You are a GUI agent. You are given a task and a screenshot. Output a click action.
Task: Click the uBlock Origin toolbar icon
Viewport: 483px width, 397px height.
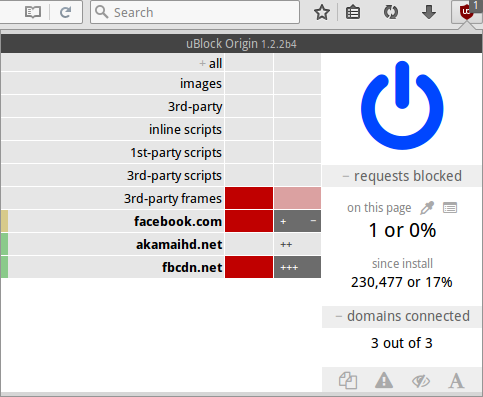pos(466,12)
